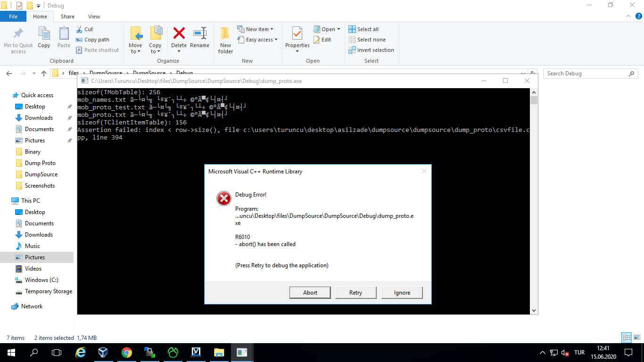Open the File tab

pyautogui.click(x=13, y=16)
